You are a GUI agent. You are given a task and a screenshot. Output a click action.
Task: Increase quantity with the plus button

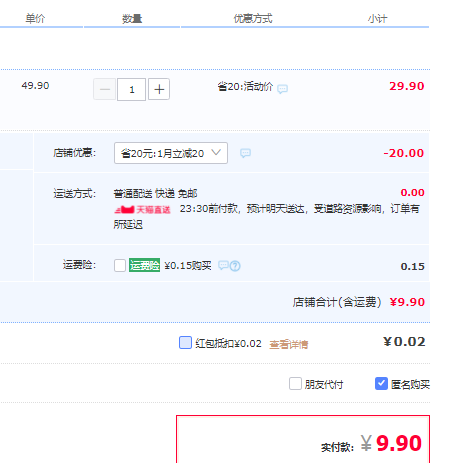159,89
